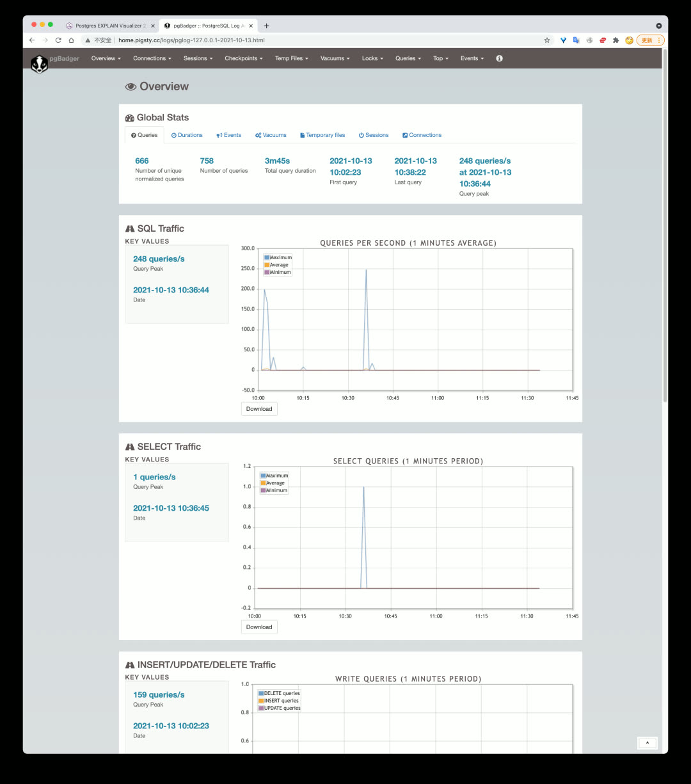Click the scroll-to-top arrow button
Viewport: 691px width, 784px height.
tap(647, 743)
